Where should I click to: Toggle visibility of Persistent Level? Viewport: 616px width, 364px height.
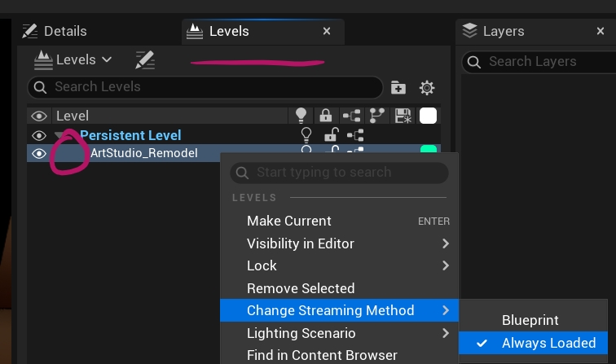(x=38, y=135)
